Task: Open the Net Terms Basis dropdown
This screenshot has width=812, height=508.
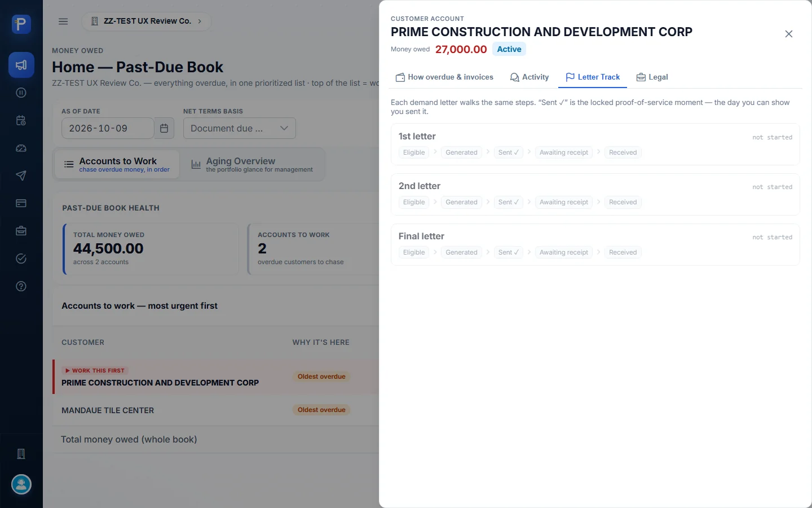Action: click(x=239, y=128)
